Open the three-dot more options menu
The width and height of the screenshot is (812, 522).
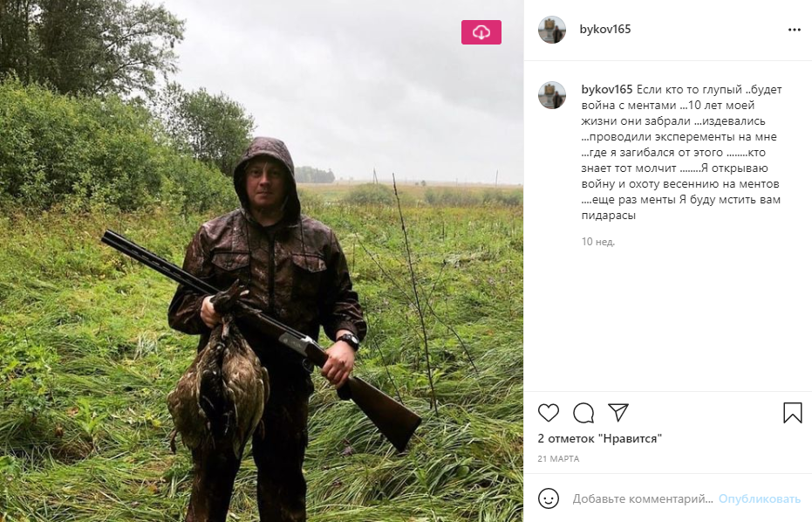point(794,30)
